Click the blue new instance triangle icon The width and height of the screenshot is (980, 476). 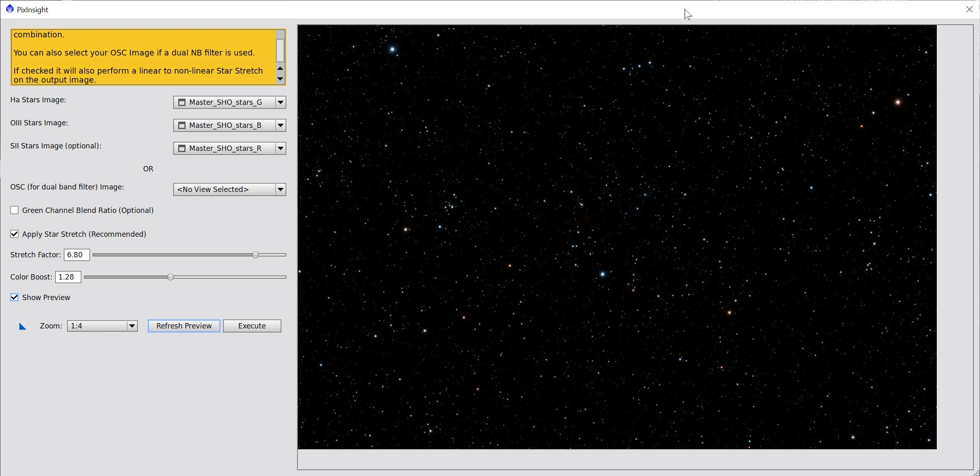[x=23, y=326]
